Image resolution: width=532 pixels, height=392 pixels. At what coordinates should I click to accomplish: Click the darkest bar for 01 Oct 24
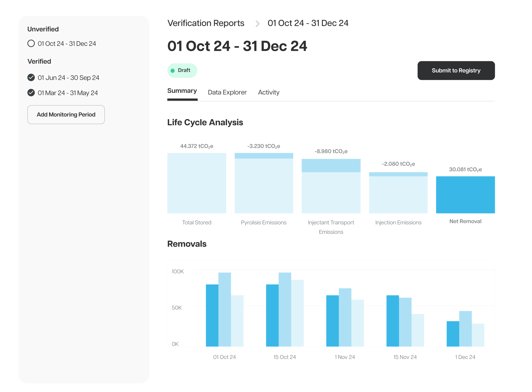(x=212, y=315)
